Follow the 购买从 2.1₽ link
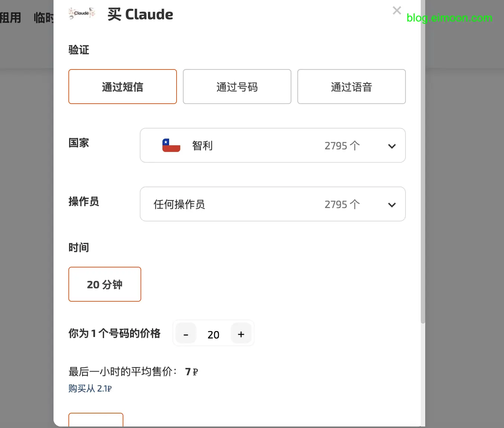Viewport: 504px width, 428px height. pos(90,389)
